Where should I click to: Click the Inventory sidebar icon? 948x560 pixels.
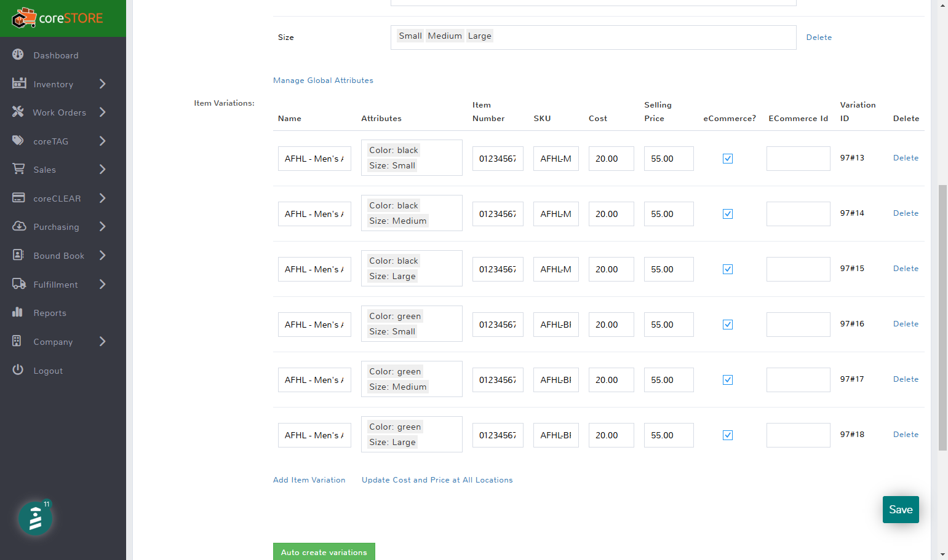coord(19,83)
